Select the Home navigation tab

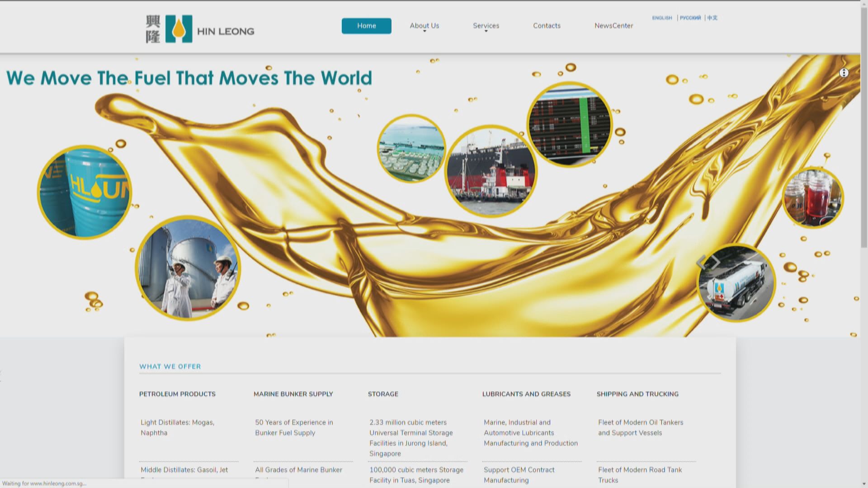366,26
